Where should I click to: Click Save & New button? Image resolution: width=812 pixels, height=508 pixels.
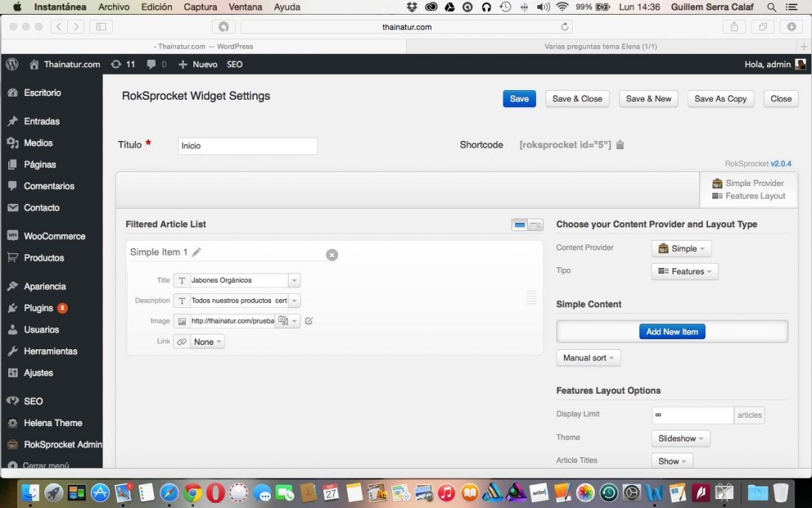click(x=648, y=99)
